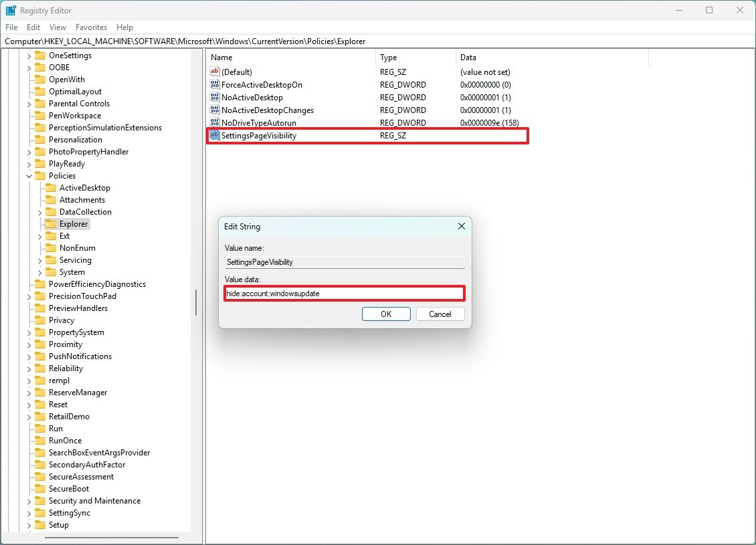This screenshot has width=756, height=545.
Task: Click the string icon next to (Default)
Action: pyautogui.click(x=214, y=72)
